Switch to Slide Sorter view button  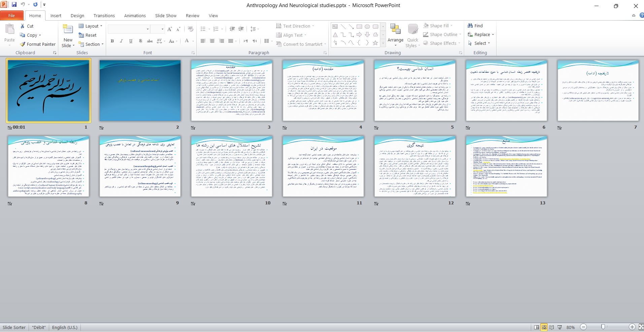click(x=544, y=327)
